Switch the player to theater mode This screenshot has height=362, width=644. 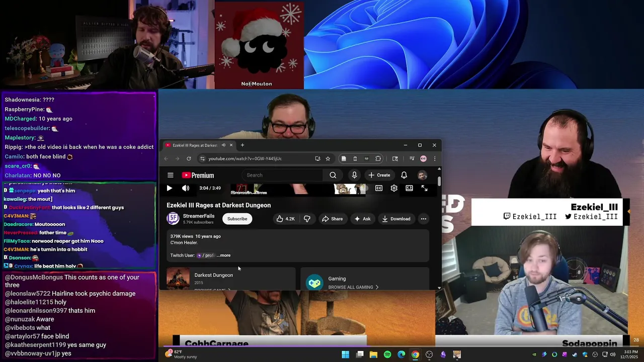410,188
